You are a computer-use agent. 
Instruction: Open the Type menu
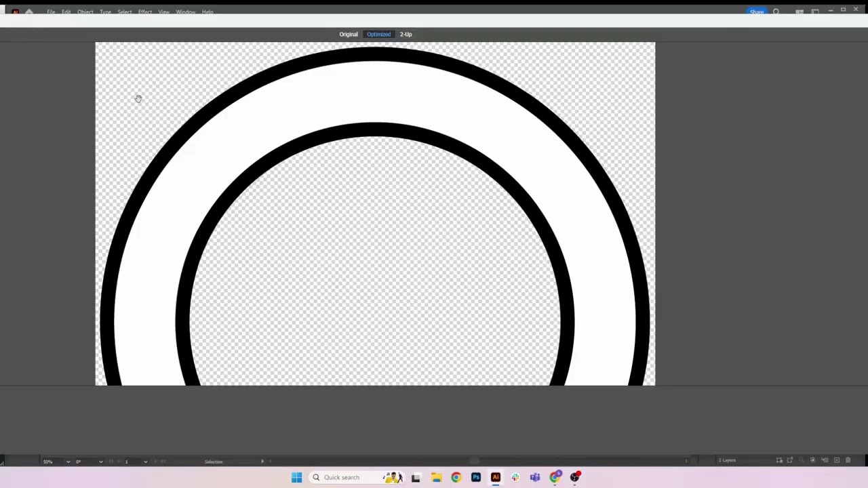105,12
